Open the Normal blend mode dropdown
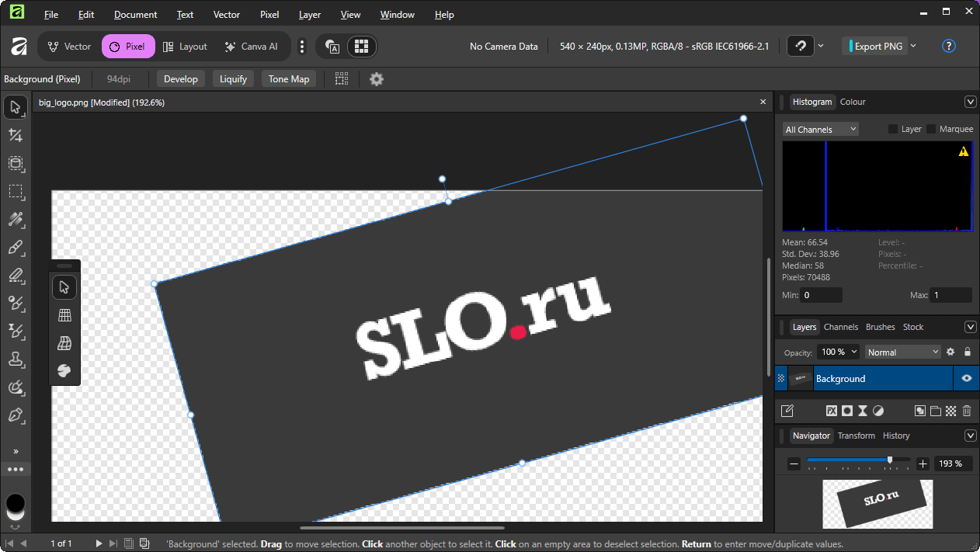This screenshot has height=552, width=980. click(x=902, y=352)
